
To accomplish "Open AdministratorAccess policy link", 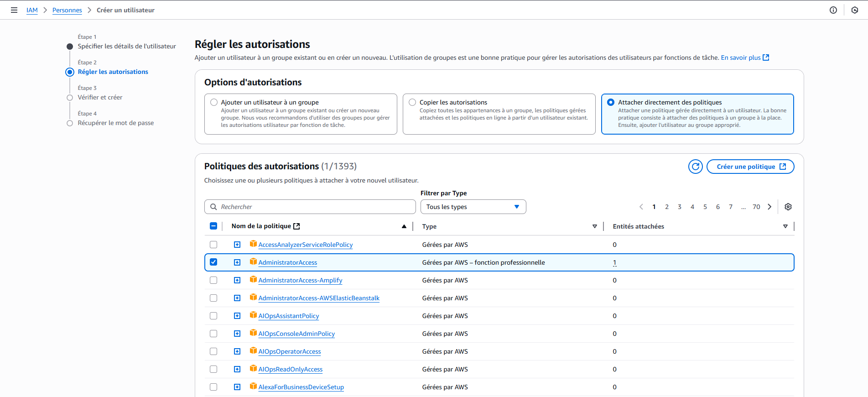I will click(288, 262).
